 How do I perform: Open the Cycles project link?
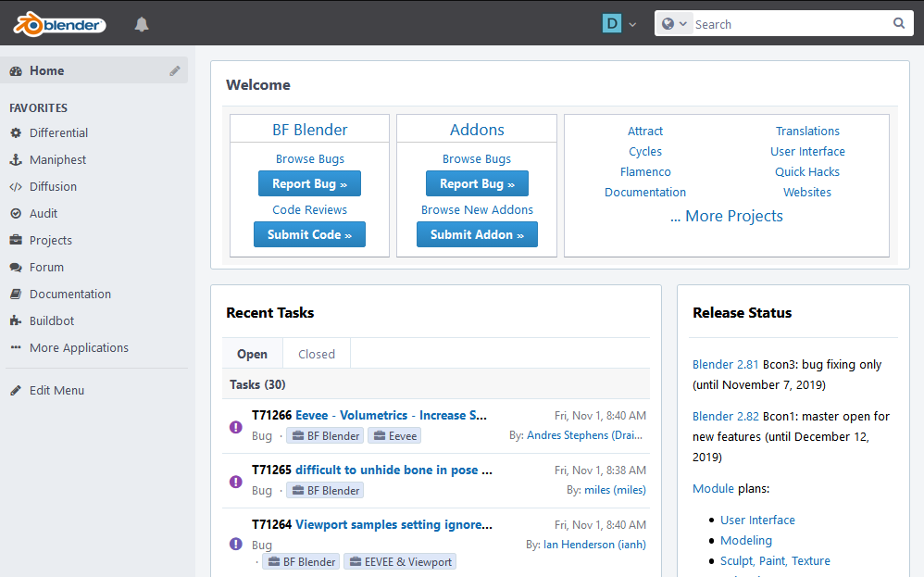click(645, 152)
